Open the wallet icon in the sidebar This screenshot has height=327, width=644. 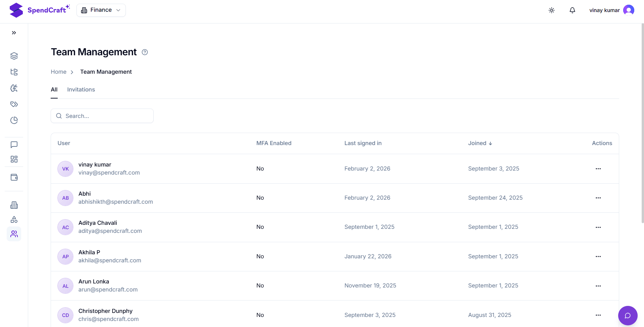[14, 177]
